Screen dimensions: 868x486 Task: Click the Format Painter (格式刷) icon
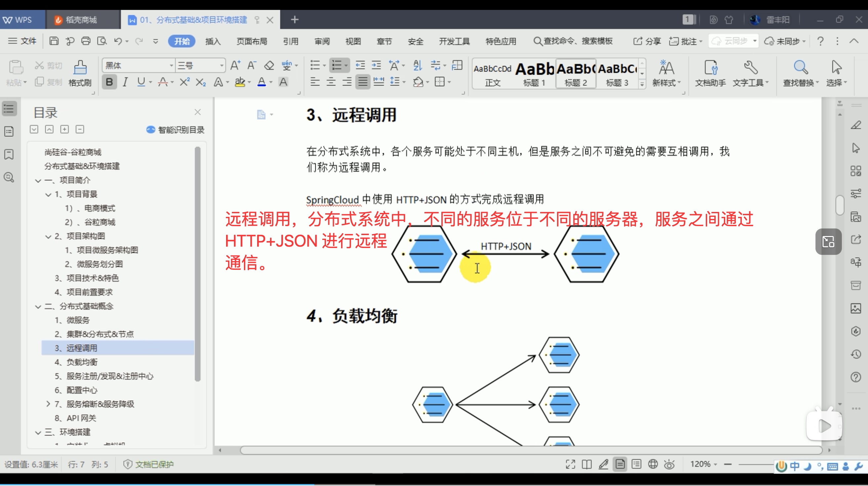(x=80, y=68)
